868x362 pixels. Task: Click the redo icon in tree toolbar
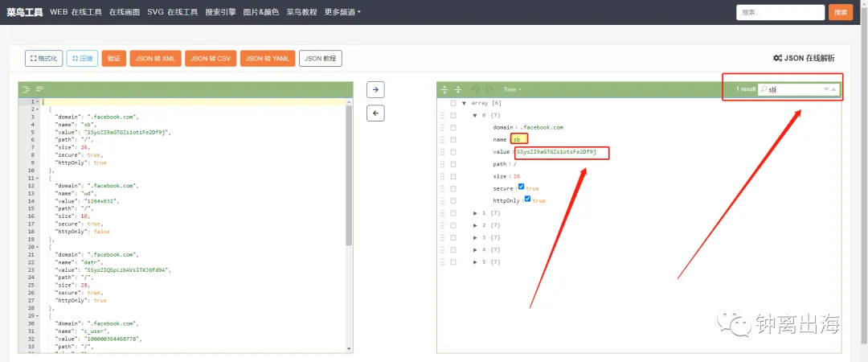point(489,89)
